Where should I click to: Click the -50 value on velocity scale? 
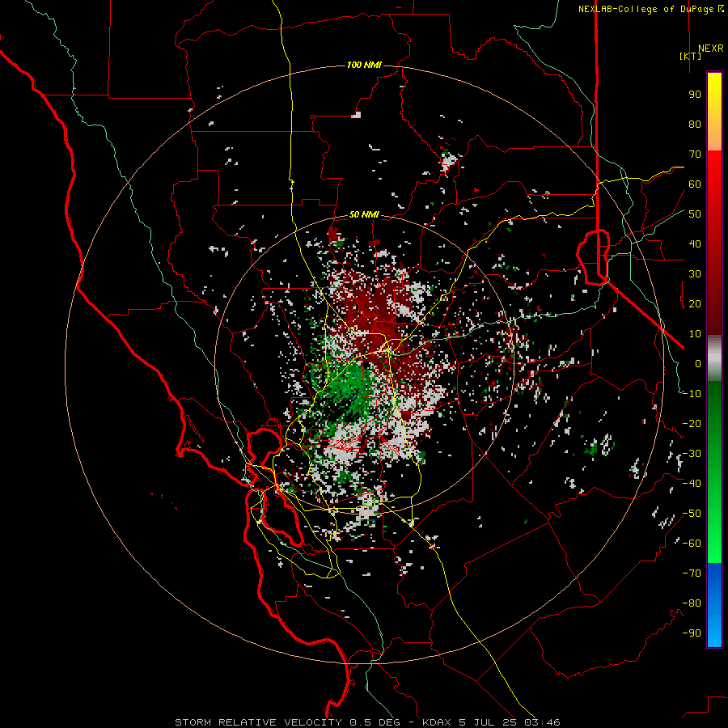tap(692, 514)
